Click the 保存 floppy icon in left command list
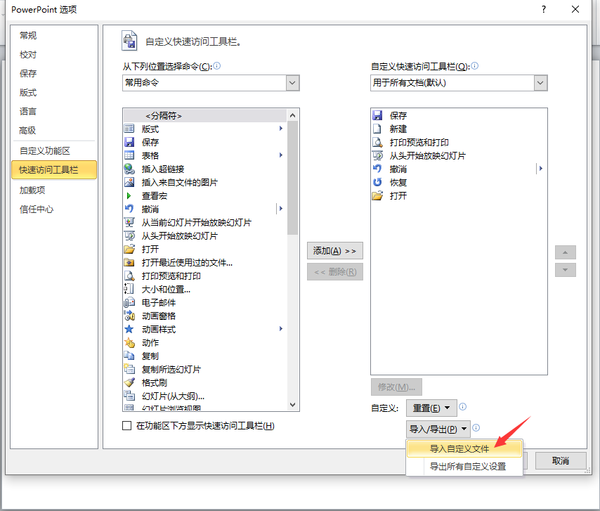The width and height of the screenshot is (600, 511). (x=129, y=142)
